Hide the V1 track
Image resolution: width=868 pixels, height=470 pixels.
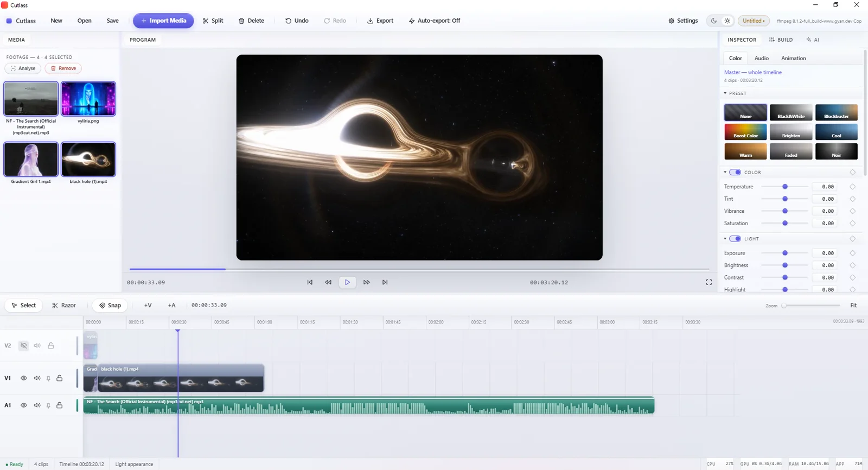click(23, 378)
